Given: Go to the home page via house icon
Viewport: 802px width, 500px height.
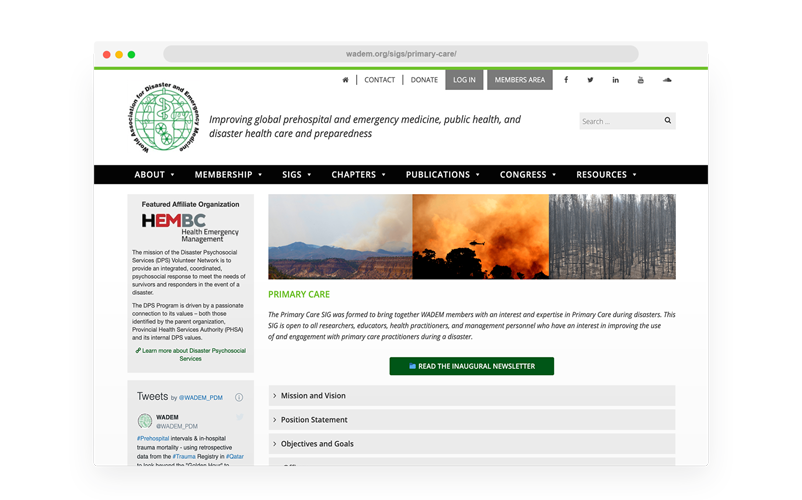Looking at the screenshot, I should click(346, 80).
